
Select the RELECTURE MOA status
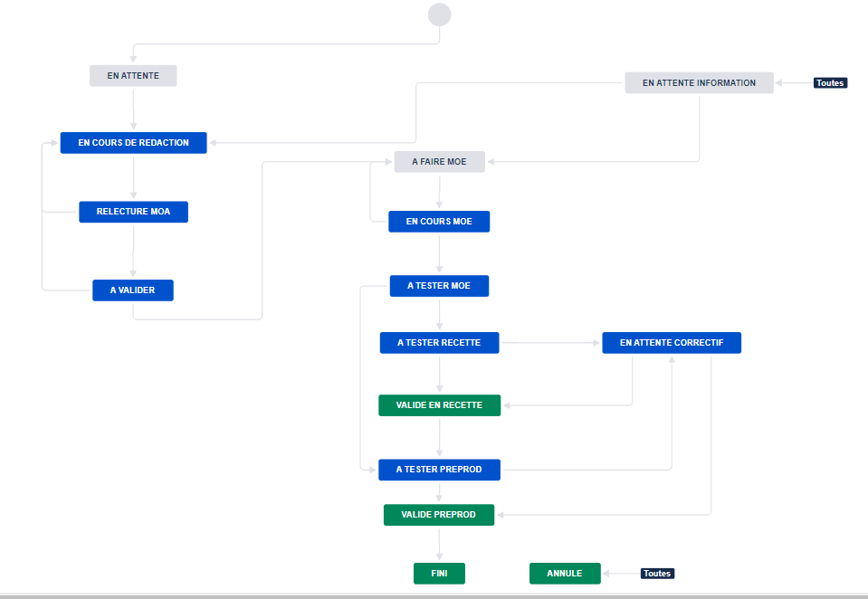click(133, 212)
